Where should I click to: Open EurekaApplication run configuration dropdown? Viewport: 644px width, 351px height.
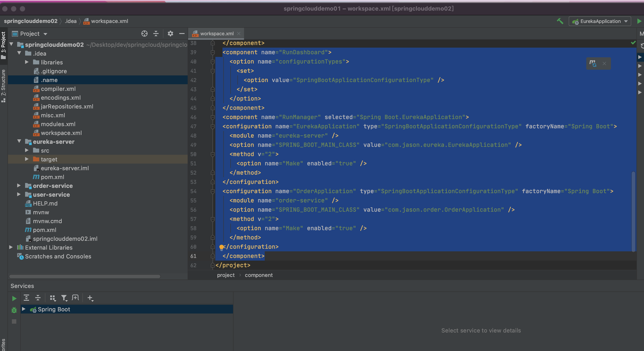pos(600,21)
